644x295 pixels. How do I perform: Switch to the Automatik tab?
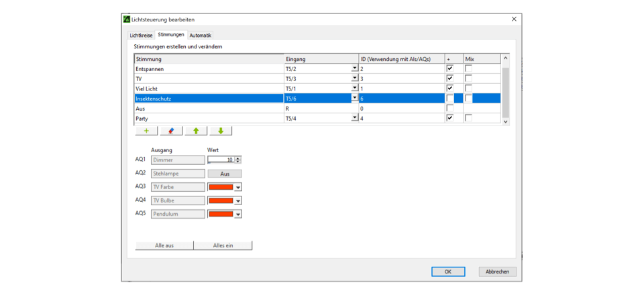click(x=200, y=35)
